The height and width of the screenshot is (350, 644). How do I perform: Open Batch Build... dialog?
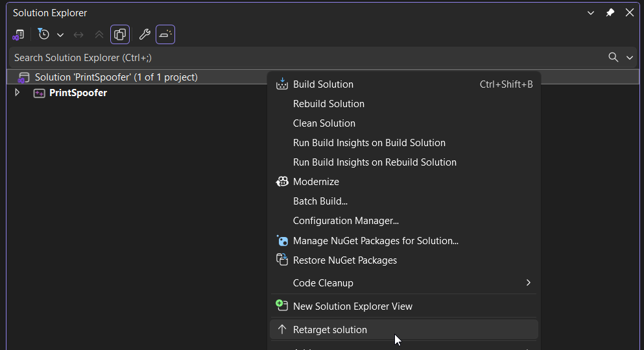pos(404,201)
